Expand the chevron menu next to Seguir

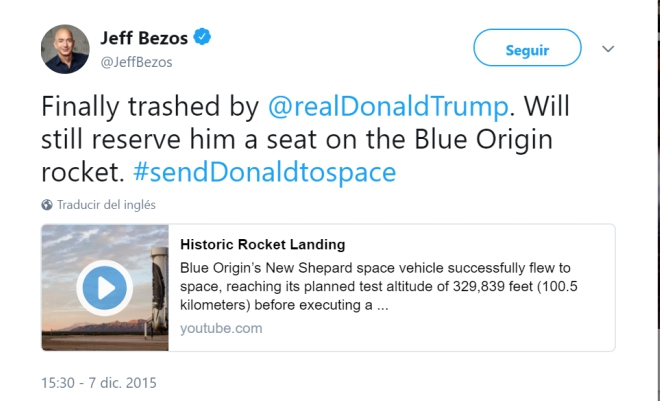coord(608,49)
